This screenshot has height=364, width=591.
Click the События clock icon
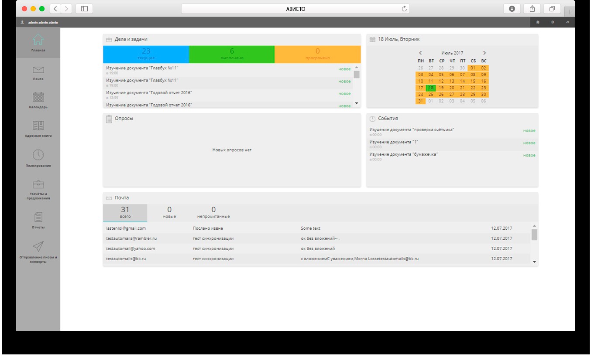click(x=372, y=119)
